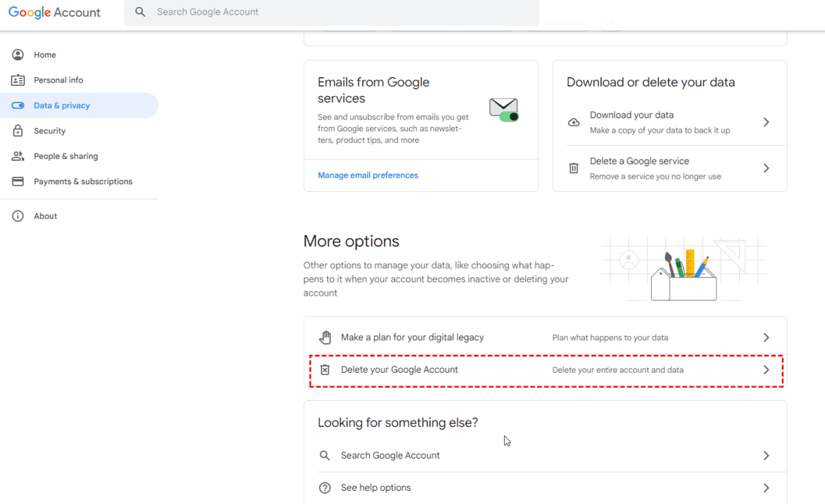Click the Home sidebar icon
The width and height of the screenshot is (825, 504).
pos(18,55)
